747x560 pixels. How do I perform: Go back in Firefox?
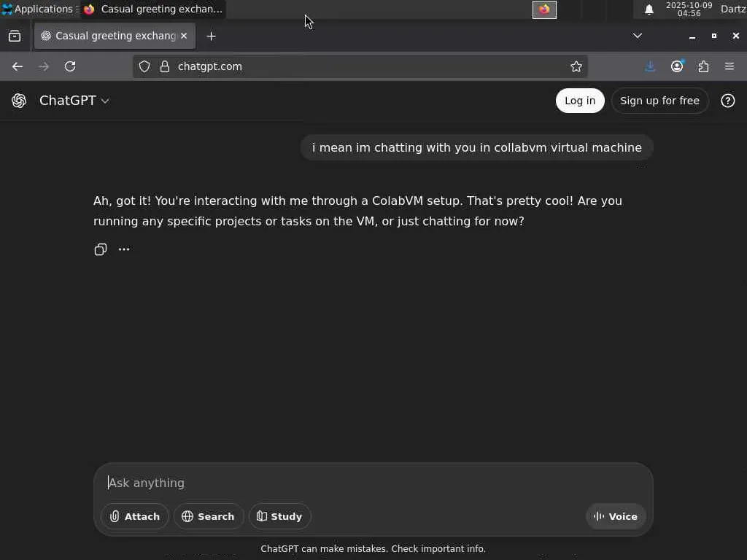click(18, 66)
